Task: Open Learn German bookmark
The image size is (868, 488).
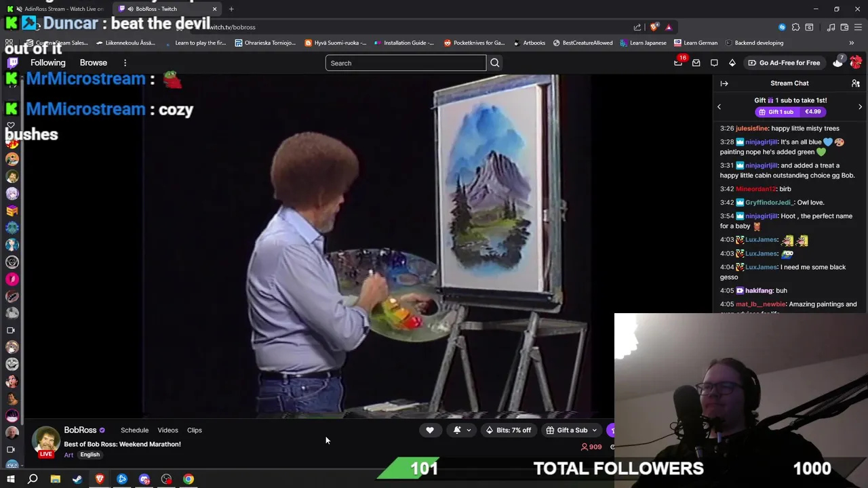Action: point(696,43)
